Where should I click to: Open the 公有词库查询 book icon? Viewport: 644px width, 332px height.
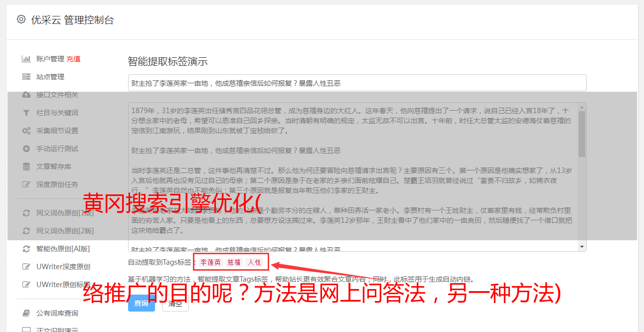coord(26,313)
